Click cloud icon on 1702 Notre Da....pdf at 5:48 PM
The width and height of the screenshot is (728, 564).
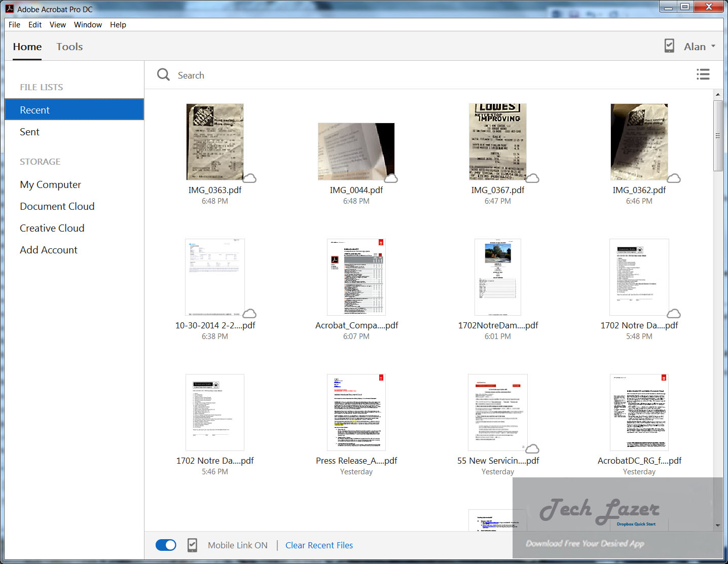674,314
